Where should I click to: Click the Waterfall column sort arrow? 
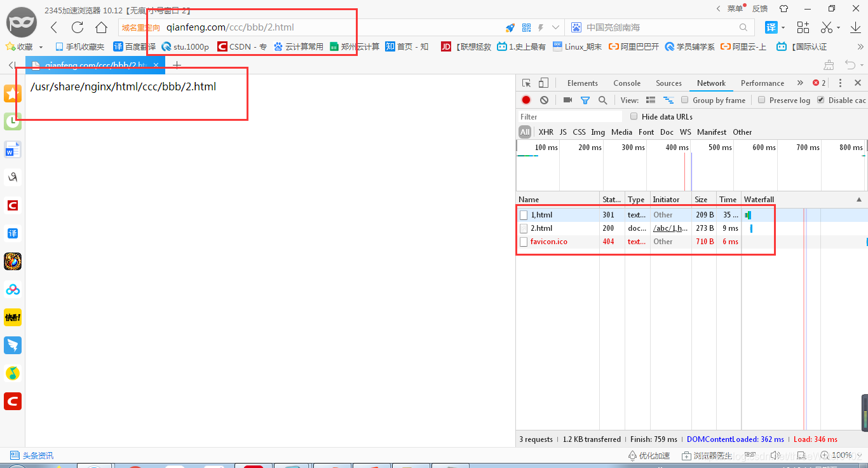click(859, 199)
